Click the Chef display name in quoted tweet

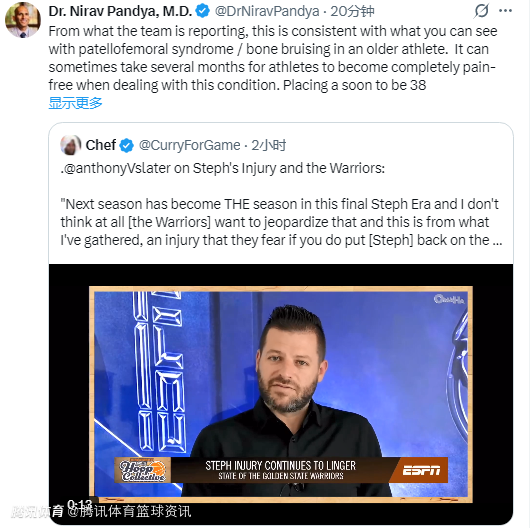[x=100, y=145]
